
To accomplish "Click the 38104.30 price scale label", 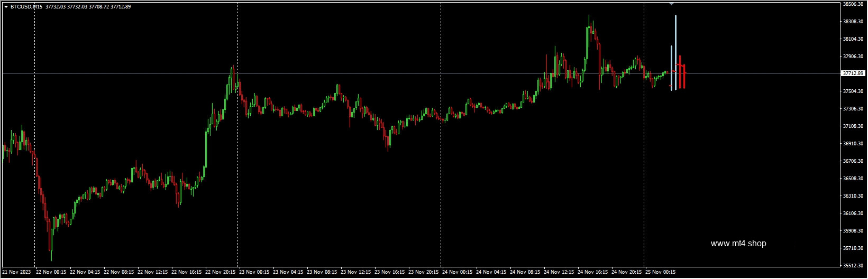I will 853,39.
